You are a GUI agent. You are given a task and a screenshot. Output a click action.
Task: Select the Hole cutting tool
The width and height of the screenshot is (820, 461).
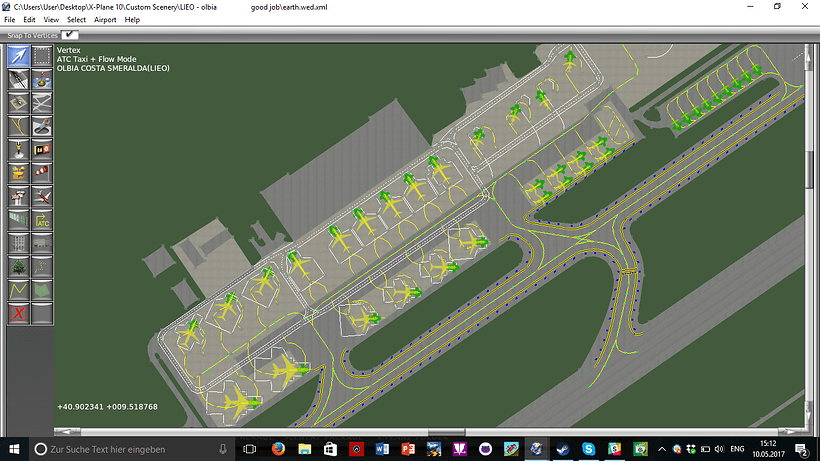(42, 126)
